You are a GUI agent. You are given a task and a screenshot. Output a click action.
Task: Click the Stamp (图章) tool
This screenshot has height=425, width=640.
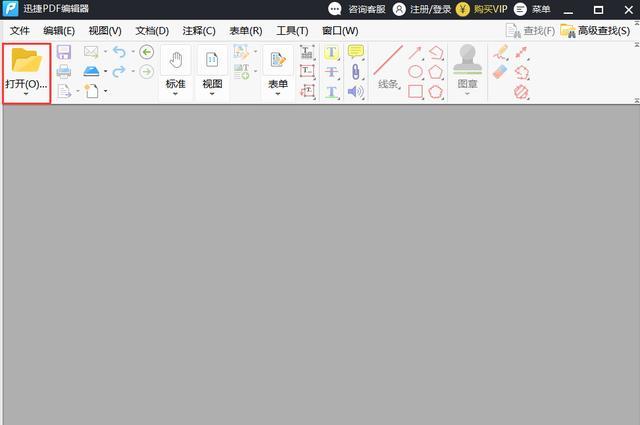pos(468,60)
